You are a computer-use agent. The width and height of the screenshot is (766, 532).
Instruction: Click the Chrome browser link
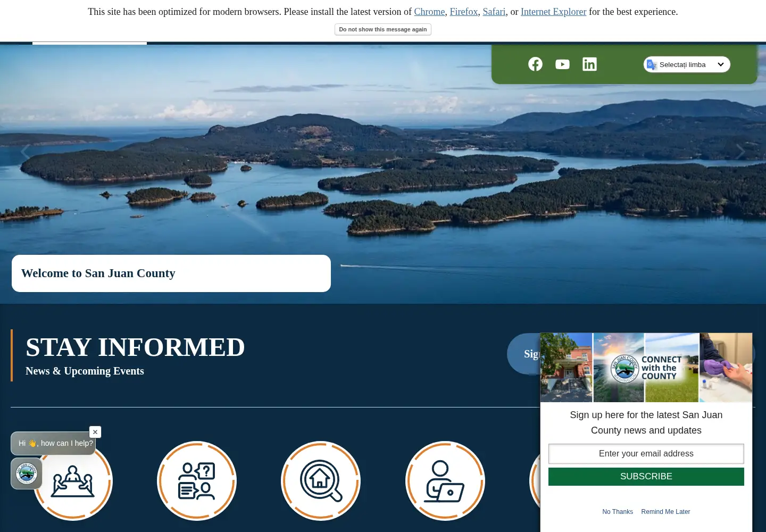429,12
